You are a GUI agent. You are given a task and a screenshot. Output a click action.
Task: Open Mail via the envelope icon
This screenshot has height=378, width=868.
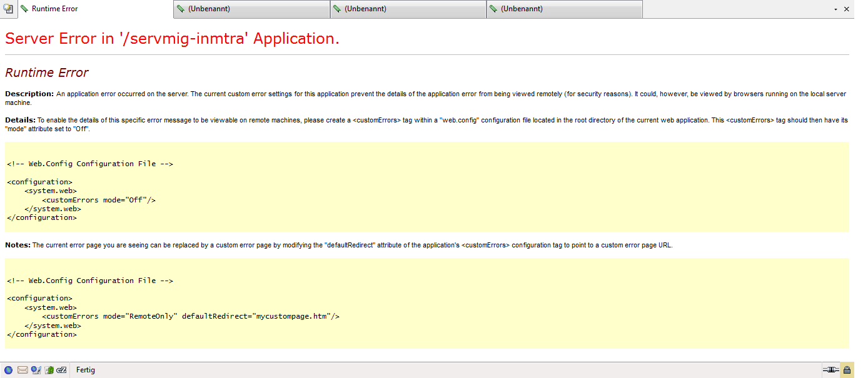click(23, 370)
